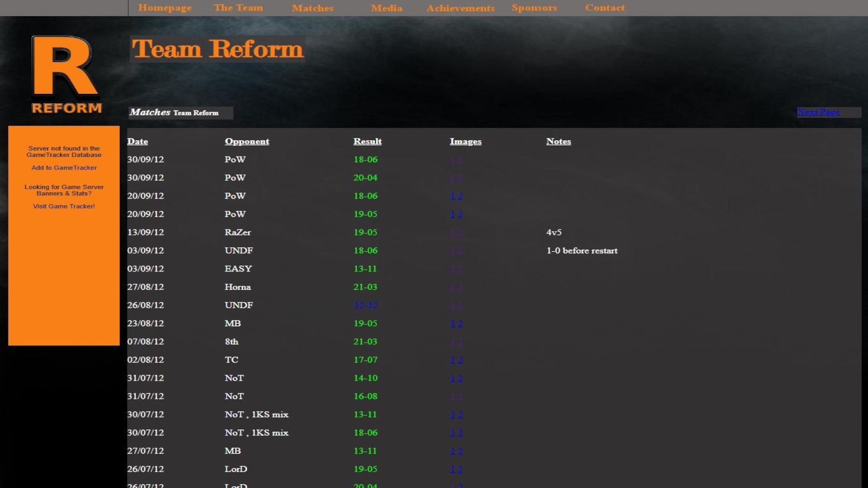Open the Achievements page
The image size is (868, 488).
pyautogui.click(x=460, y=8)
